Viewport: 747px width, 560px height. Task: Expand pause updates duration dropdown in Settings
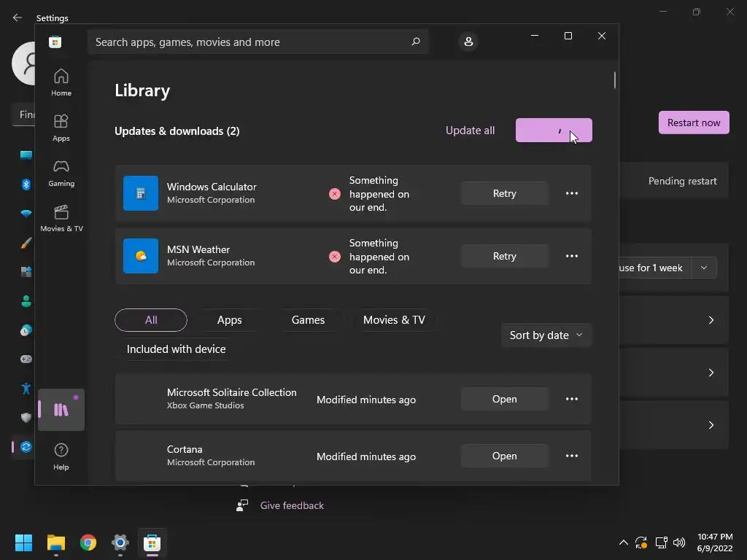tap(704, 268)
